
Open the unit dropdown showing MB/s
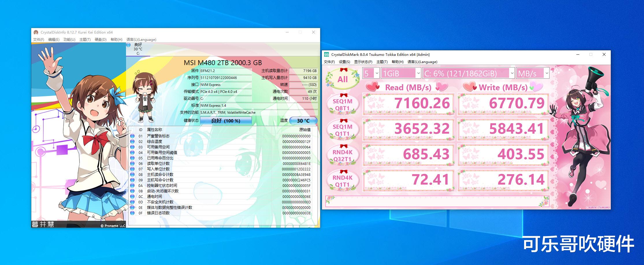(x=533, y=73)
